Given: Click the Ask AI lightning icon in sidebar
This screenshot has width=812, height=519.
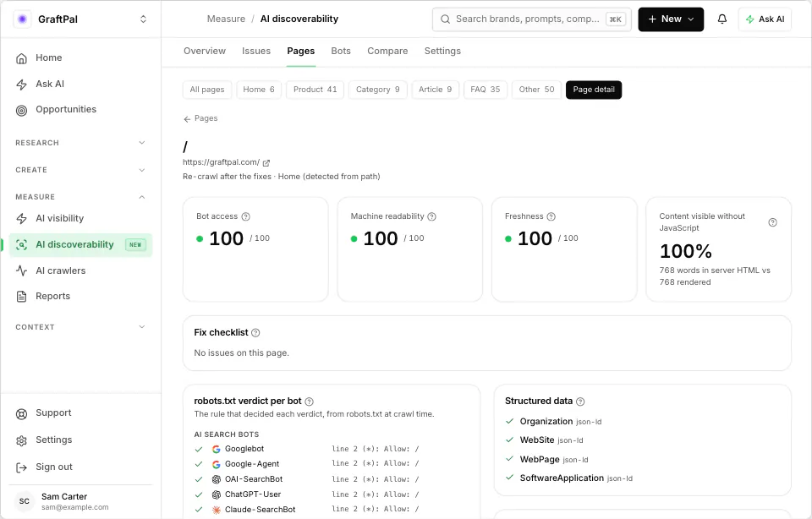Looking at the screenshot, I should pos(21,85).
